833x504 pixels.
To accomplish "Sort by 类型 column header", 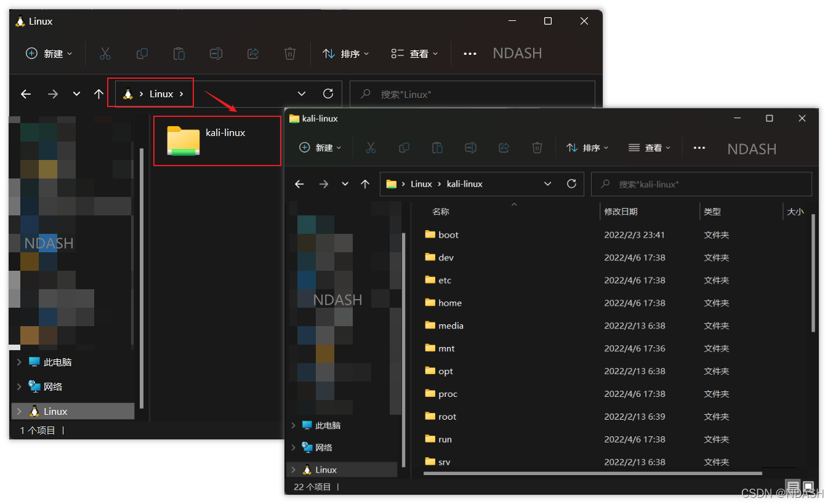I will [712, 212].
